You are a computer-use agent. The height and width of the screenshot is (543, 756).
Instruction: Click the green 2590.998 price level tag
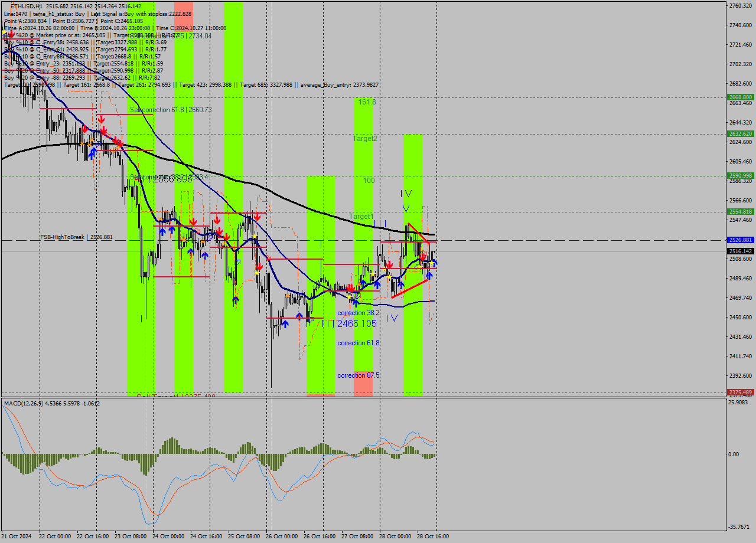coord(740,175)
